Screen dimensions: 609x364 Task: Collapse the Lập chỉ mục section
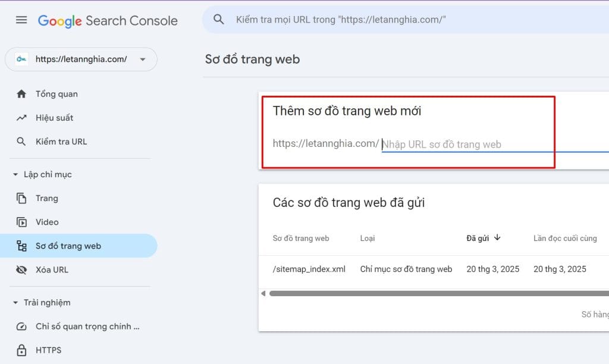(x=15, y=174)
